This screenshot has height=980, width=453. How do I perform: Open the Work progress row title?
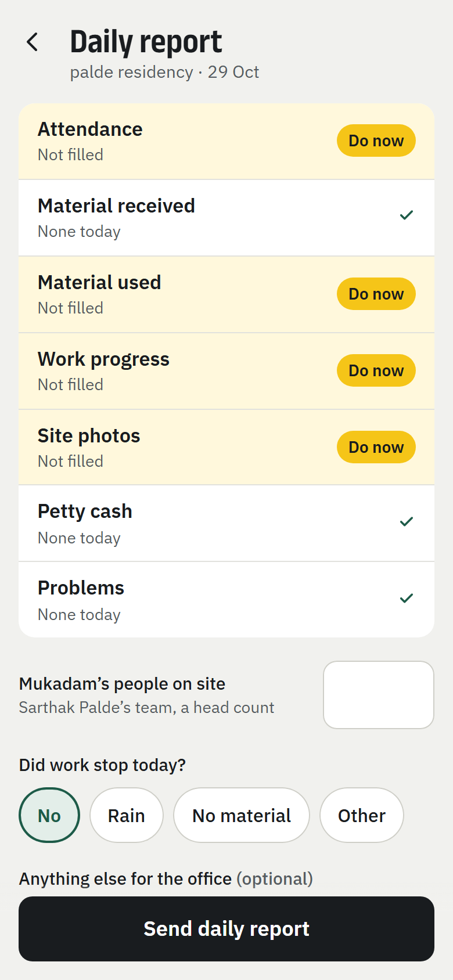coord(103,359)
